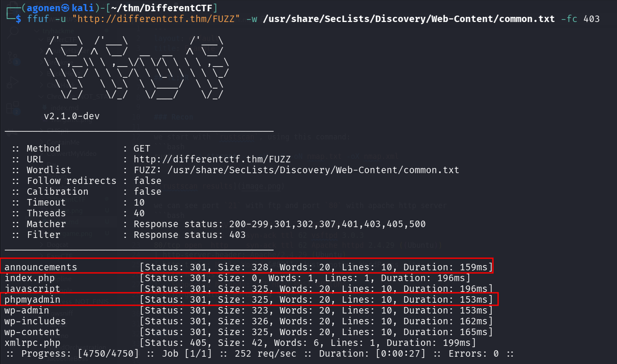Screen dimensions: 617x364
Task: Click the ffuf ASCII art logo
Action: tap(136, 67)
